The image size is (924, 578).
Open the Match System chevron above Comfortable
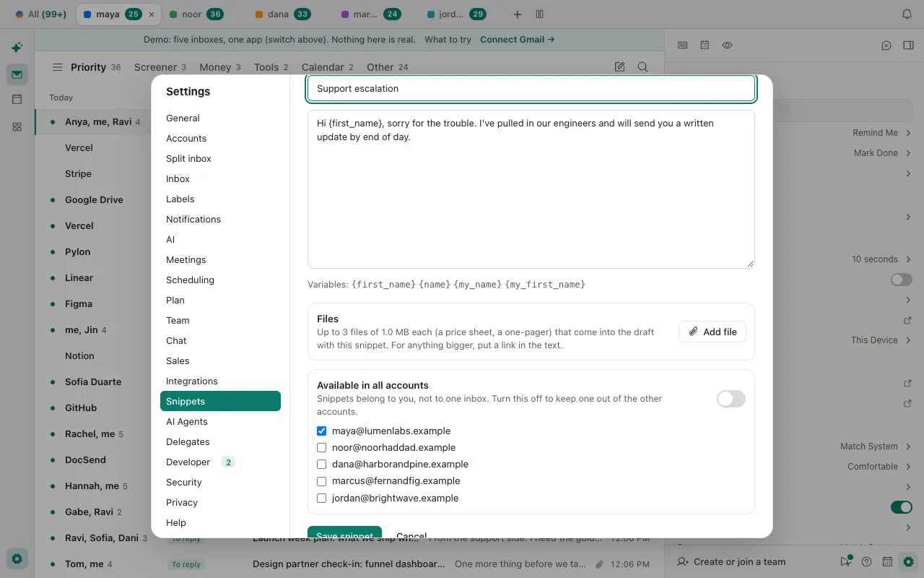pyautogui.click(x=908, y=447)
